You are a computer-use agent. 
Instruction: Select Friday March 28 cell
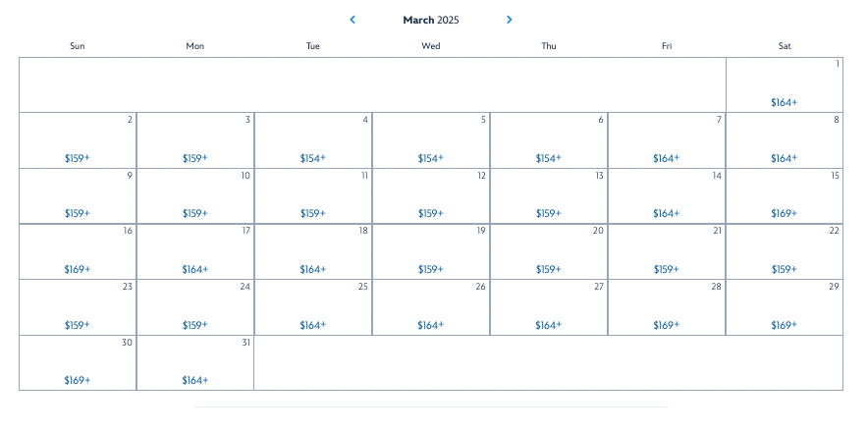pos(667,307)
